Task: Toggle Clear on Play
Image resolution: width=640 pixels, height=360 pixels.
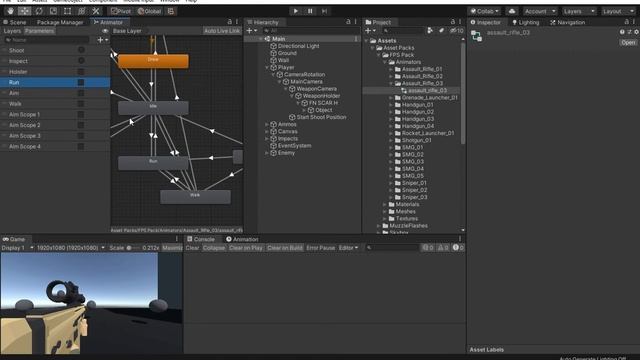Action: click(246, 248)
